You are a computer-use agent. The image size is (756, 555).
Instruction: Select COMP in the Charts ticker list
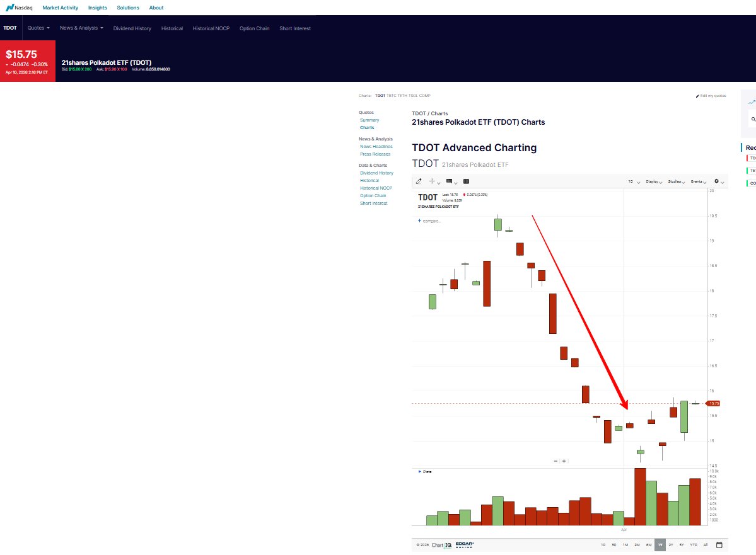[425, 96]
